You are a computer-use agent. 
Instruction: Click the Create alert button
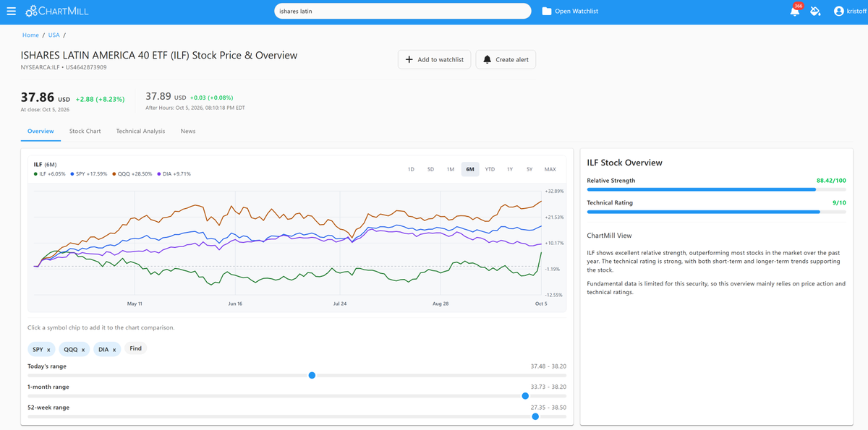click(x=506, y=59)
